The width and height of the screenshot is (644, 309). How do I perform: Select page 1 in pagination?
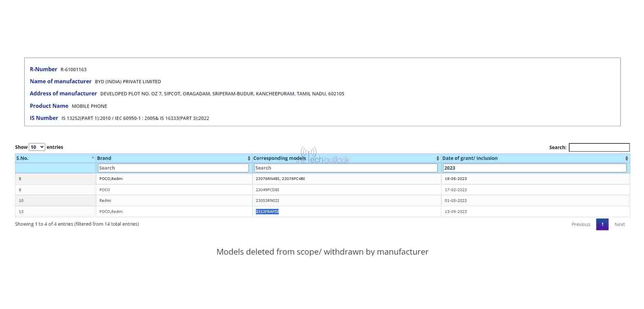[x=602, y=224]
